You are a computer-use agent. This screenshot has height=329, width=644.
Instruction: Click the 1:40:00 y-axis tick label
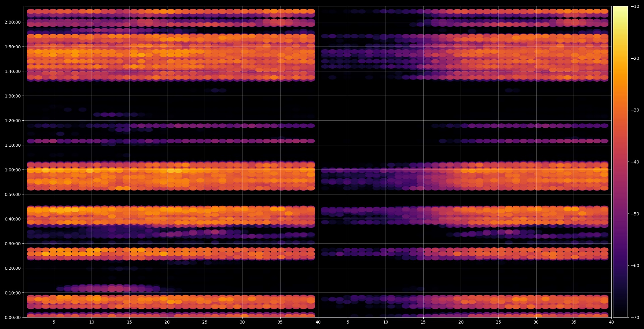pyautogui.click(x=13, y=71)
